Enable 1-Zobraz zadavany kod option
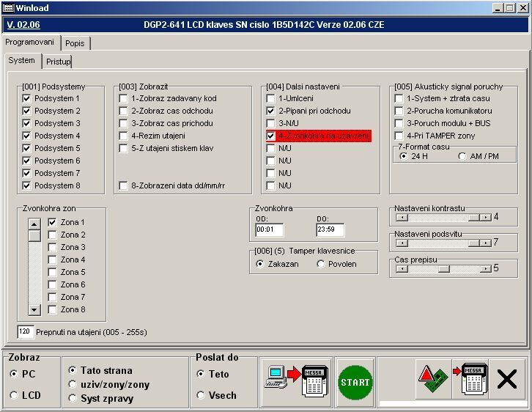The height and width of the screenshot is (412, 532). click(124, 98)
